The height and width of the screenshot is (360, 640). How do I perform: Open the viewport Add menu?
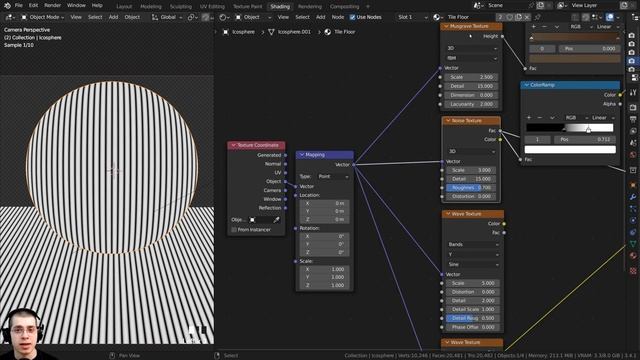point(113,17)
